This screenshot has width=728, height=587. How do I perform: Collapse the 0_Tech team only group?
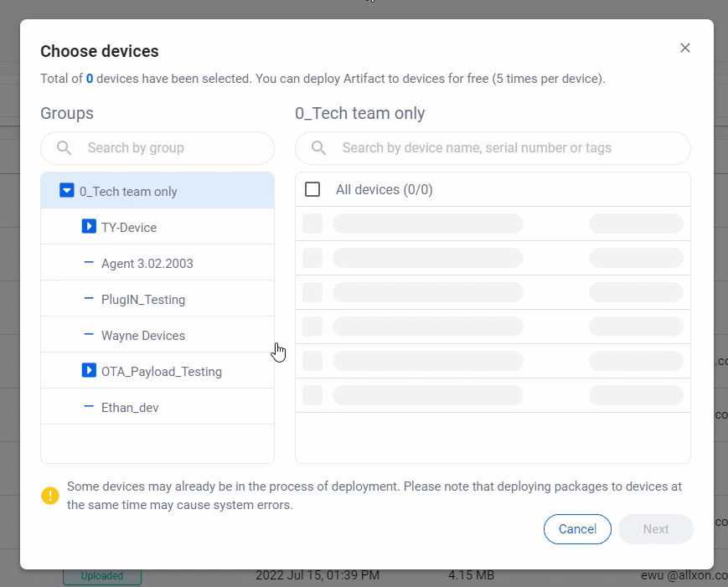click(x=66, y=190)
